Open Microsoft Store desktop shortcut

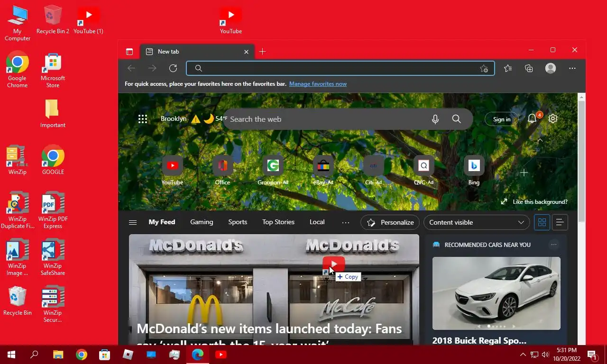53,70
